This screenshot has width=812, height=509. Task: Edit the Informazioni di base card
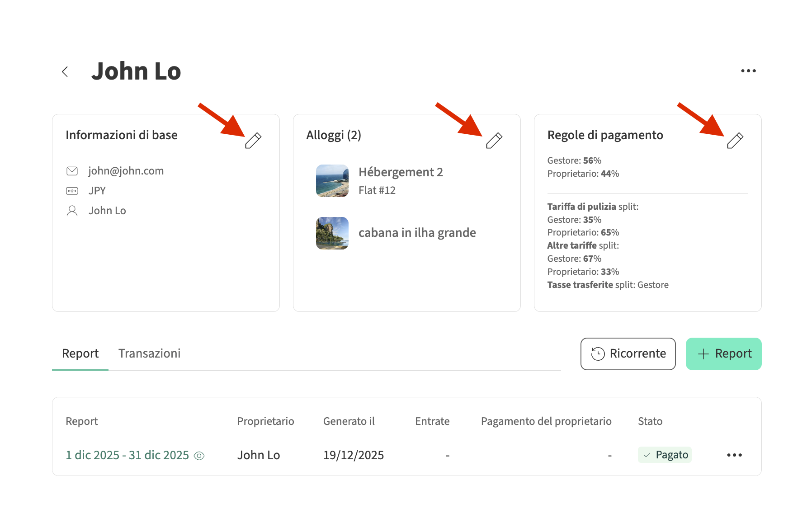253,141
